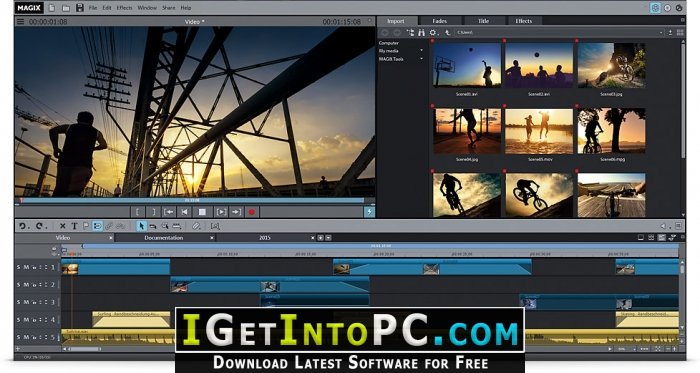Image resolution: width=700 pixels, height=373 pixels.
Task: Toggle the lock on track 3
Action: click(34, 302)
